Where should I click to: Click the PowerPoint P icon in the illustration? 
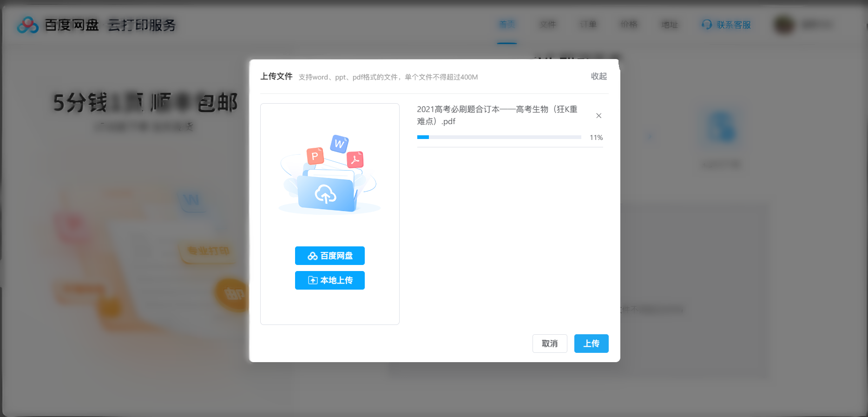pyautogui.click(x=315, y=156)
